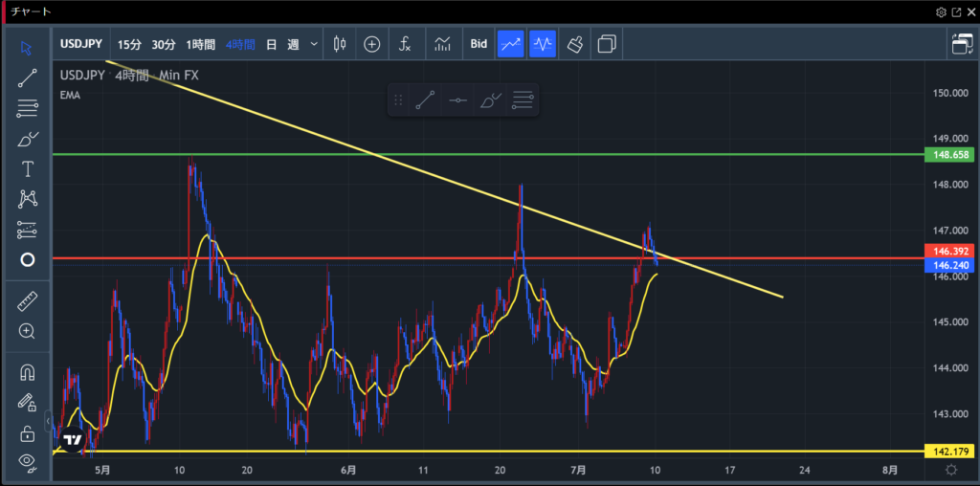Open chart settings gear at bottom right
The height and width of the screenshot is (486, 980).
tap(950, 470)
